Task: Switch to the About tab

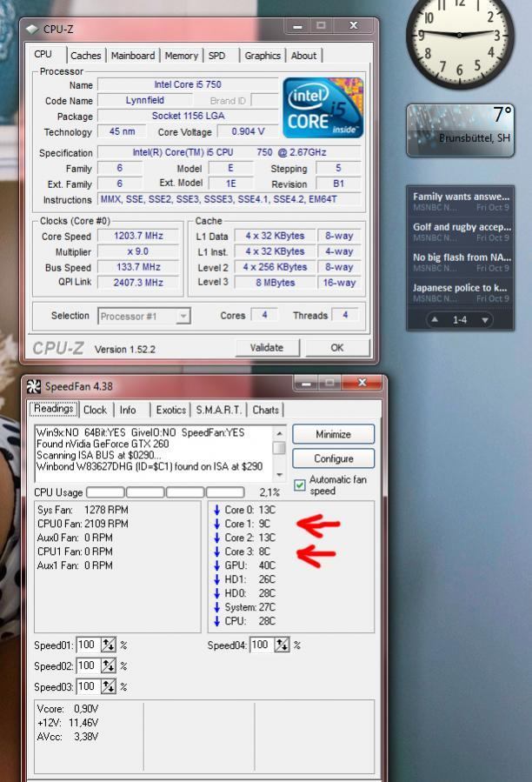Action: pos(303,56)
